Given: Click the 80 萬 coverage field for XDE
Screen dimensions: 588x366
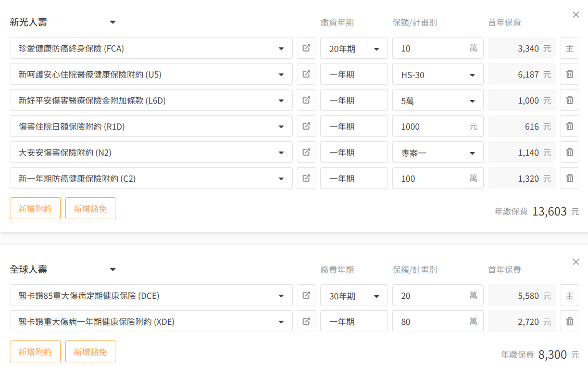Looking at the screenshot, I should click(x=432, y=322).
